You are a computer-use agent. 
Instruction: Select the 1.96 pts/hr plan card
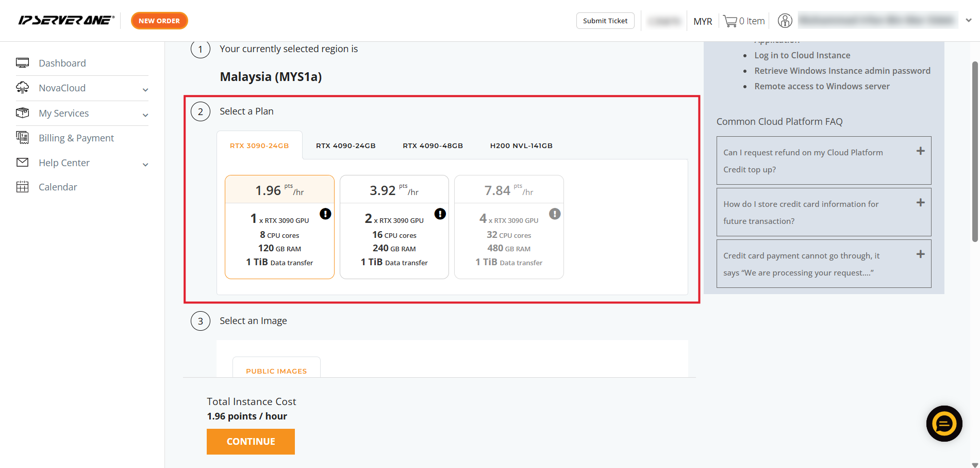(279, 227)
